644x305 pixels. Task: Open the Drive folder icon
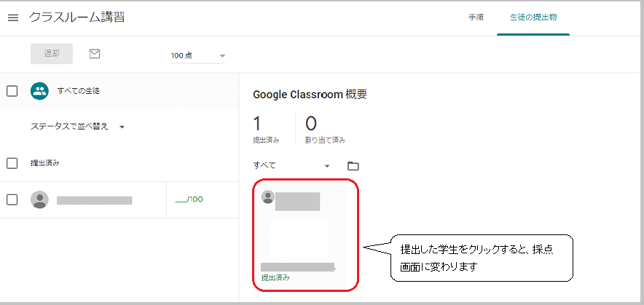tap(353, 166)
